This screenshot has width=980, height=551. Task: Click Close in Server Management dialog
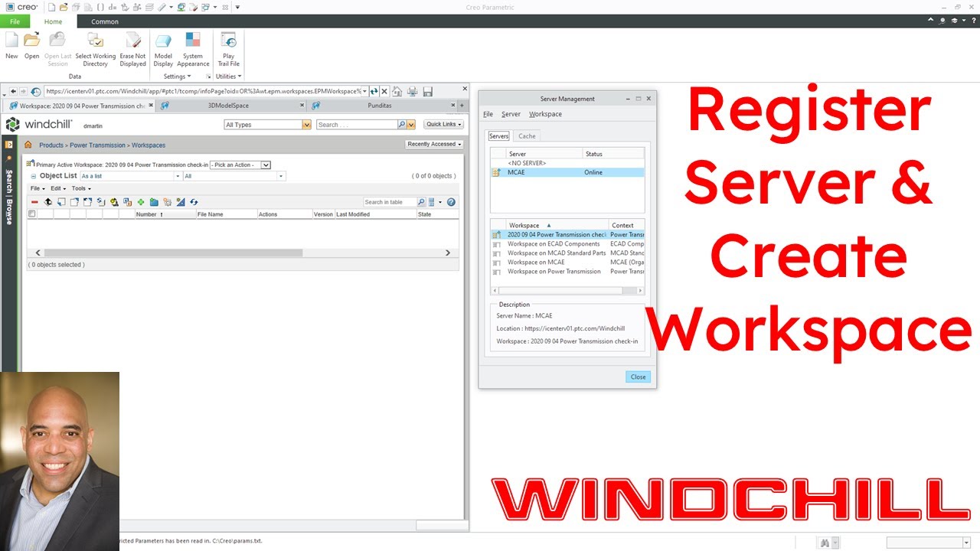(x=638, y=377)
